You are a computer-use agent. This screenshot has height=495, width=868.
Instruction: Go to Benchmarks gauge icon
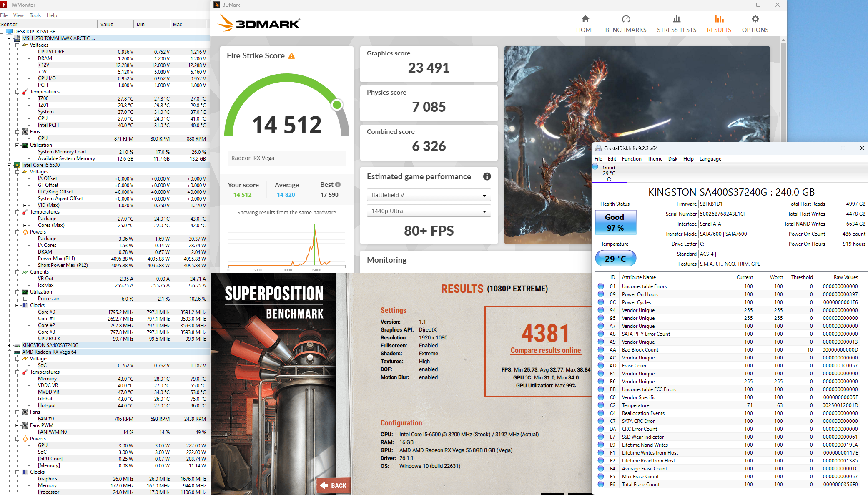625,19
